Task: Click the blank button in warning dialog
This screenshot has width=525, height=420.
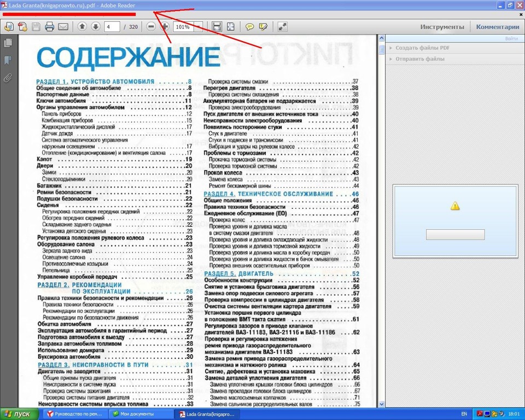Action: 455,235
